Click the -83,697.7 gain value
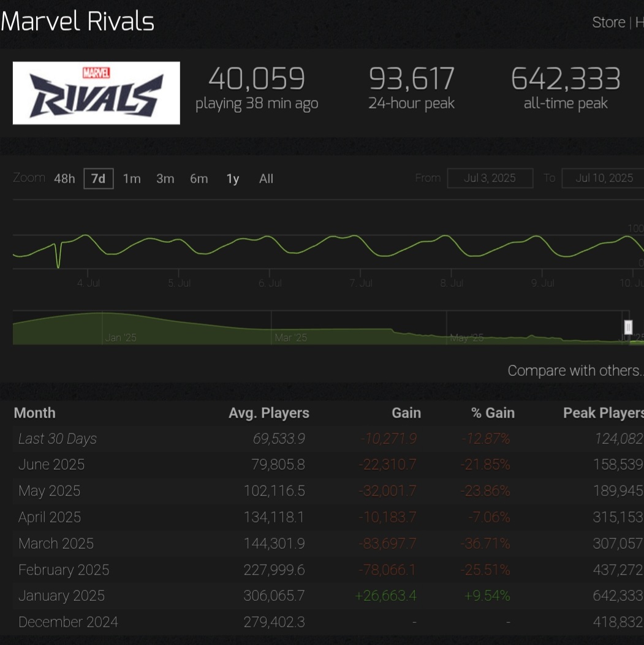 pos(387,543)
